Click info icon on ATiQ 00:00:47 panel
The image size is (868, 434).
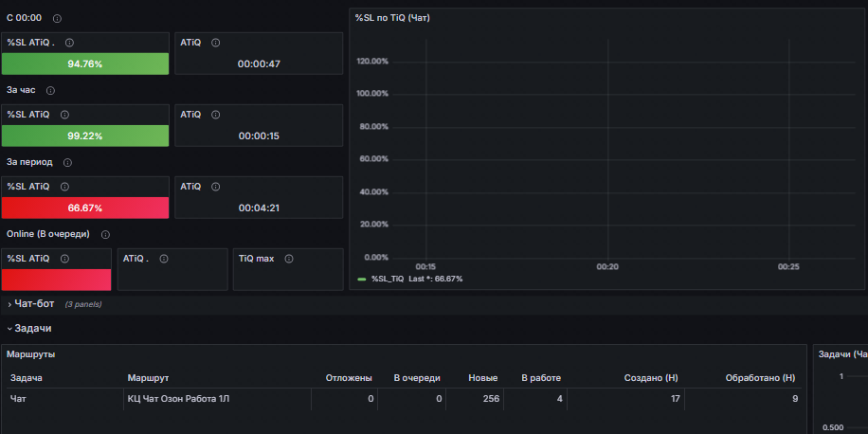tap(215, 43)
